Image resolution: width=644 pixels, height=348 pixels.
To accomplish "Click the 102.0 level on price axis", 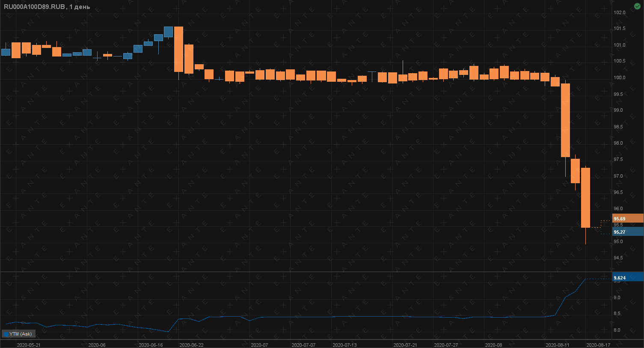I will [619, 12].
